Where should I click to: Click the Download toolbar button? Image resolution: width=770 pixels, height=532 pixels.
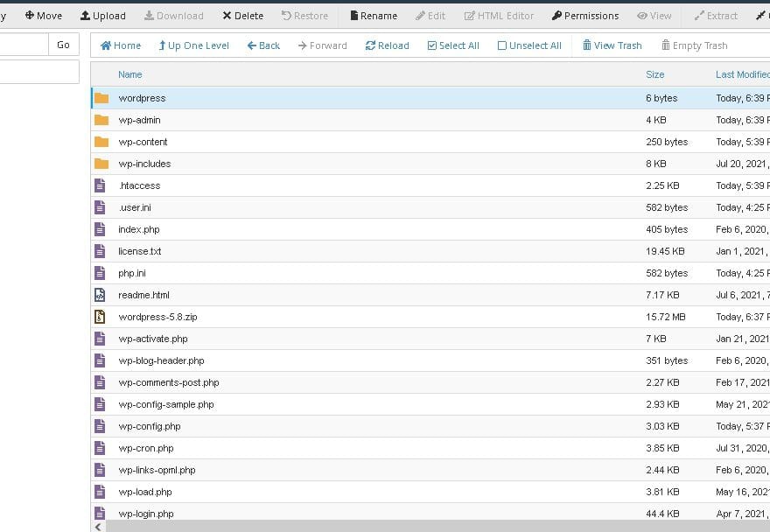click(174, 16)
